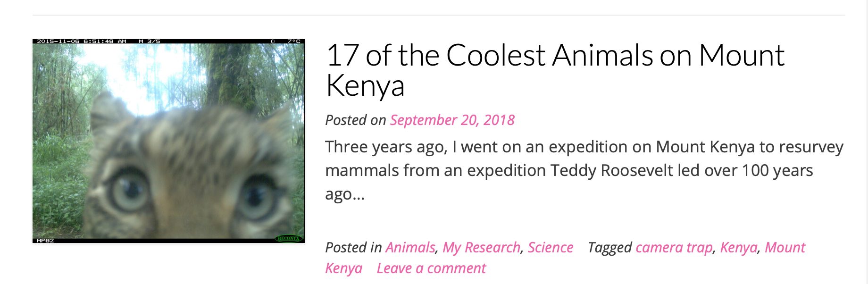This screenshot has height=284, width=868.
Task: Click the MP02 camera label on photo
Action: point(45,241)
